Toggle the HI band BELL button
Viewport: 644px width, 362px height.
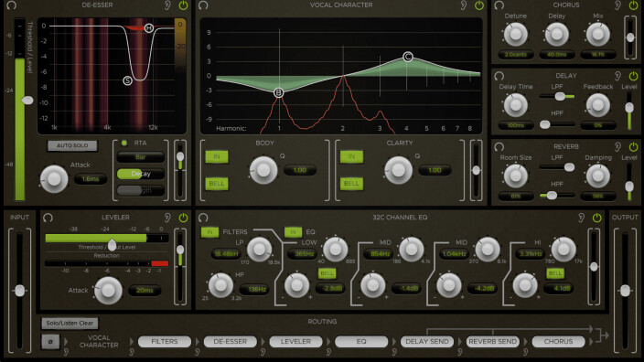point(555,273)
